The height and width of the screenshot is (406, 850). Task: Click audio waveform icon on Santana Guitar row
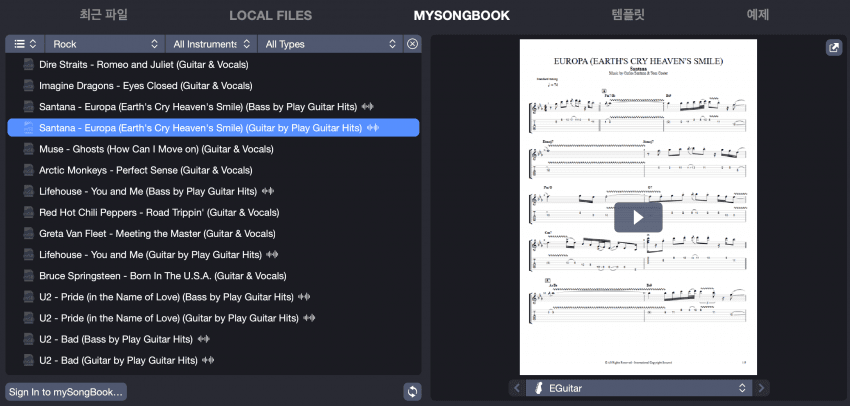(x=373, y=128)
